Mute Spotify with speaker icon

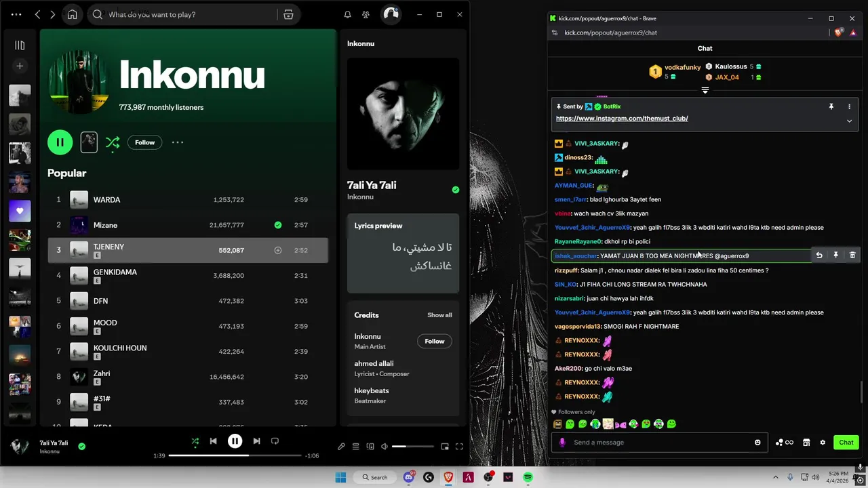point(384,447)
